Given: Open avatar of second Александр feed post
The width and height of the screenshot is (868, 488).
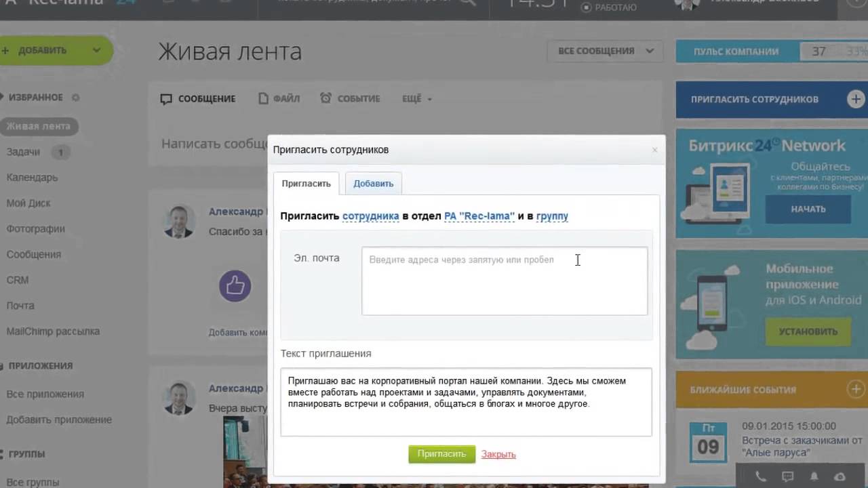Looking at the screenshot, I should tap(180, 398).
